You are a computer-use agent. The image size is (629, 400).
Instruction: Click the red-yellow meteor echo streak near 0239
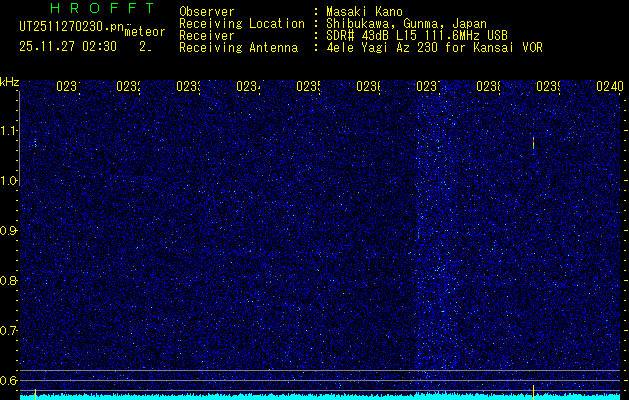click(533, 143)
